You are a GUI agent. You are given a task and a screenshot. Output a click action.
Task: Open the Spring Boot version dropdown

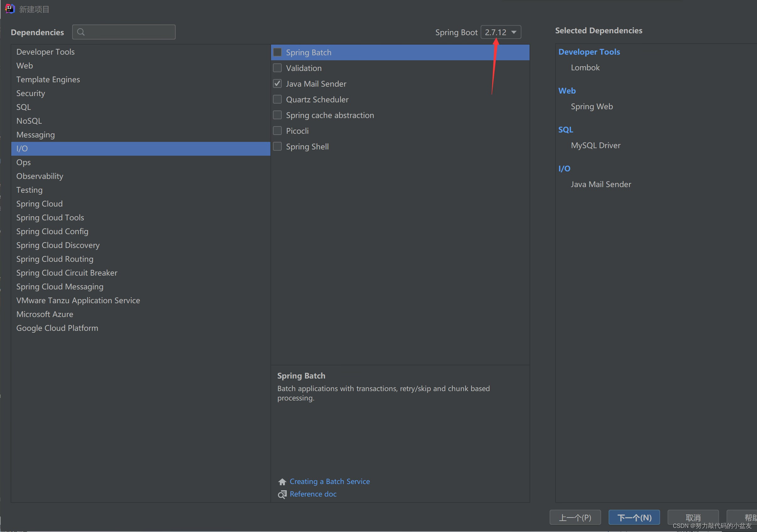(x=500, y=32)
